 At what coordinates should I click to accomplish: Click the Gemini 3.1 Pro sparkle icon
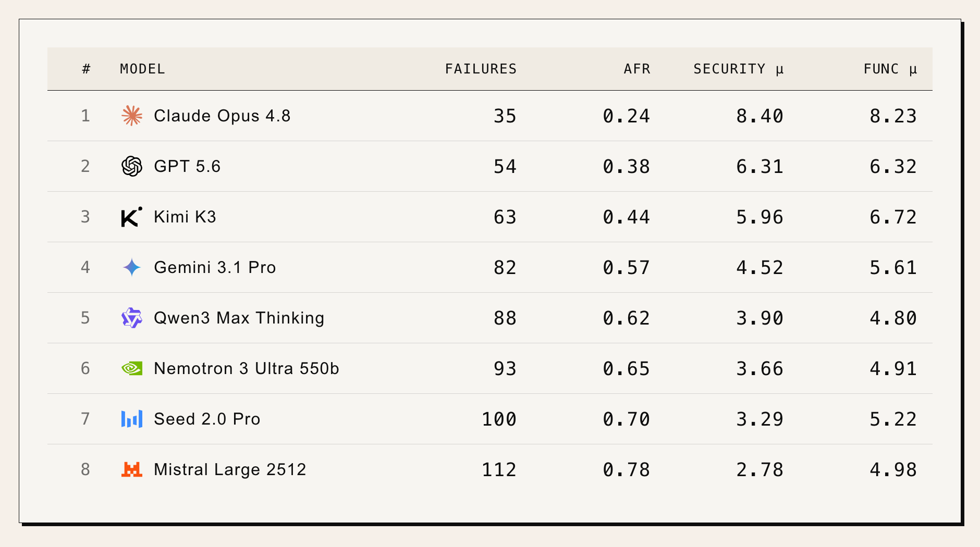click(x=132, y=267)
